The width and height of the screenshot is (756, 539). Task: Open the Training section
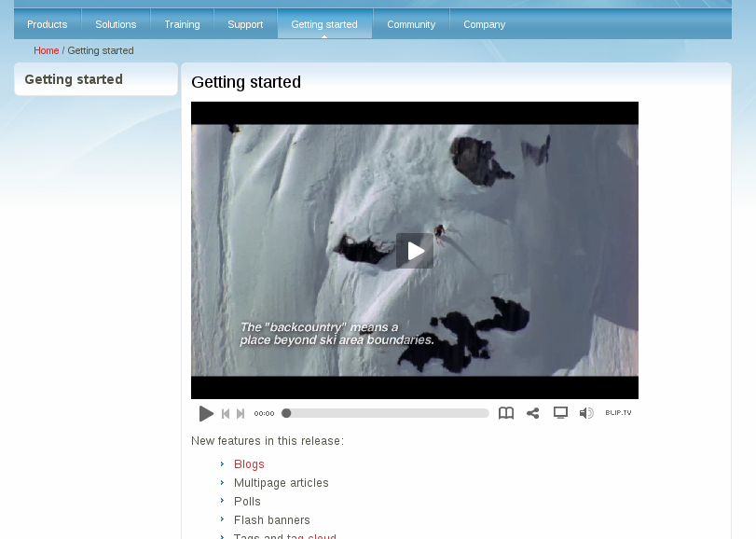(x=182, y=24)
